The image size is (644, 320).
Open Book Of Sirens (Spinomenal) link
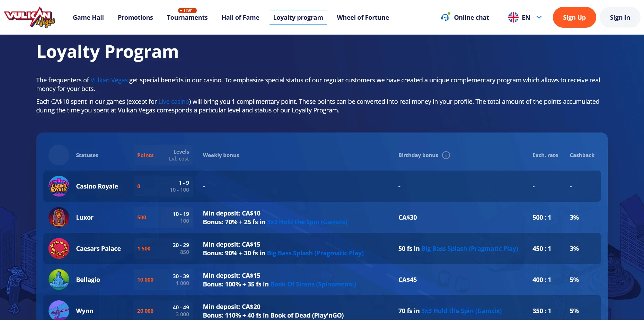[313, 284]
